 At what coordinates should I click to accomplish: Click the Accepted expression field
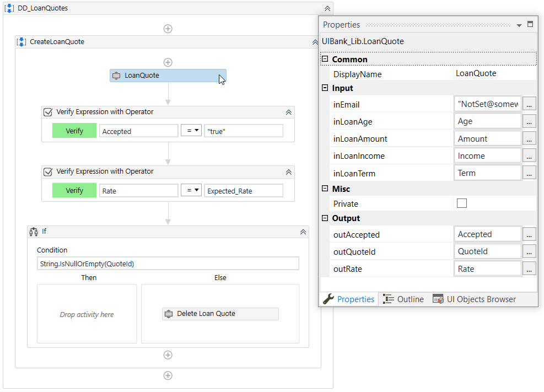[139, 131]
